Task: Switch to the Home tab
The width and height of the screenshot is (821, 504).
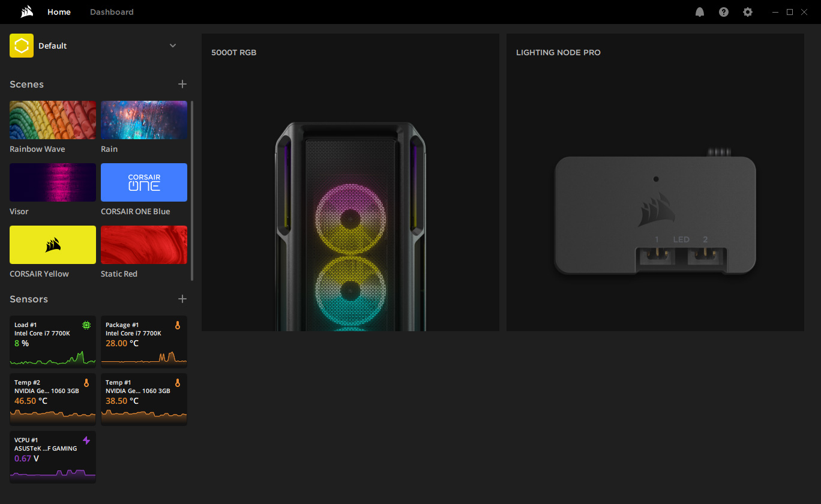Action: 59,12
